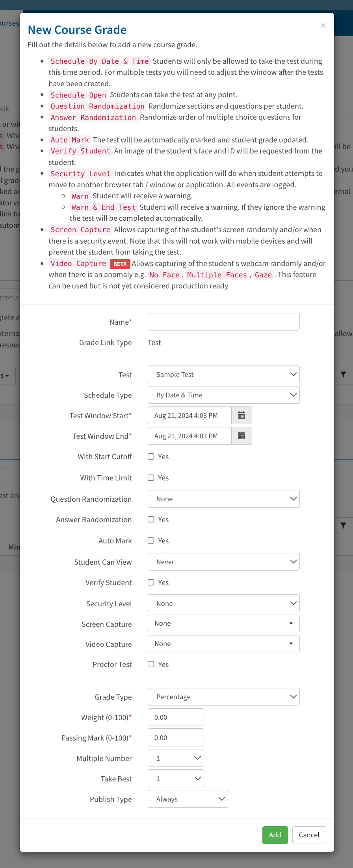Click the 'Schedule Open' code label
The image size is (353, 868).
tap(78, 95)
